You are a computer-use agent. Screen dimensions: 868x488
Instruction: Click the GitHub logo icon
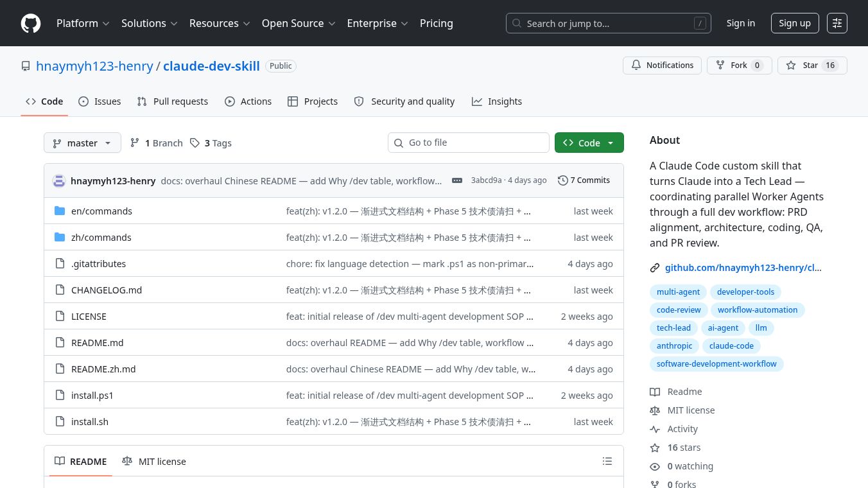pyautogui.click(x=31, y=23)
